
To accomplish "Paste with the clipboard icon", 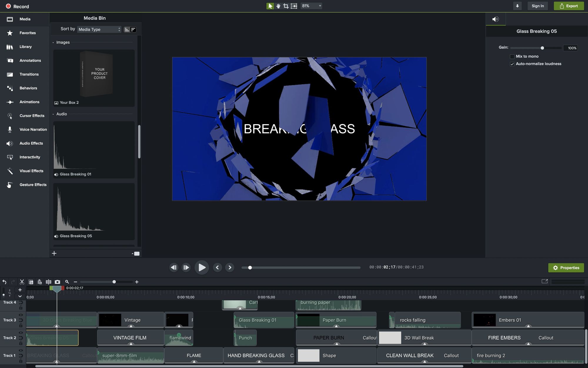I will pyautogui.click(x=40, y=282).
